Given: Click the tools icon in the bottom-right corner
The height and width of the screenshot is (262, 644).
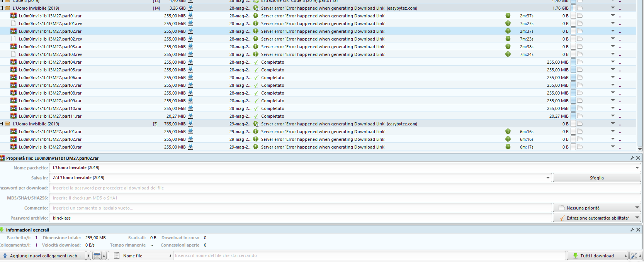Looking at the screenshot, I should pos(634,255).
